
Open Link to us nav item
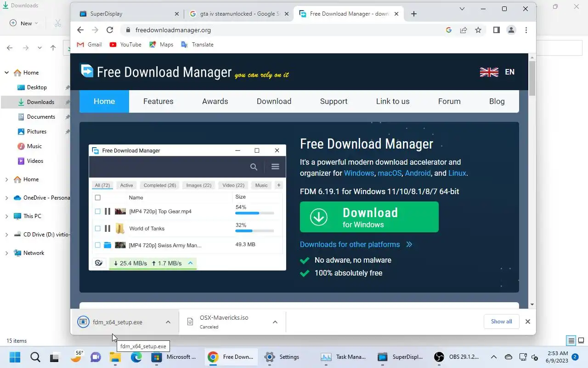pos(393,101)
